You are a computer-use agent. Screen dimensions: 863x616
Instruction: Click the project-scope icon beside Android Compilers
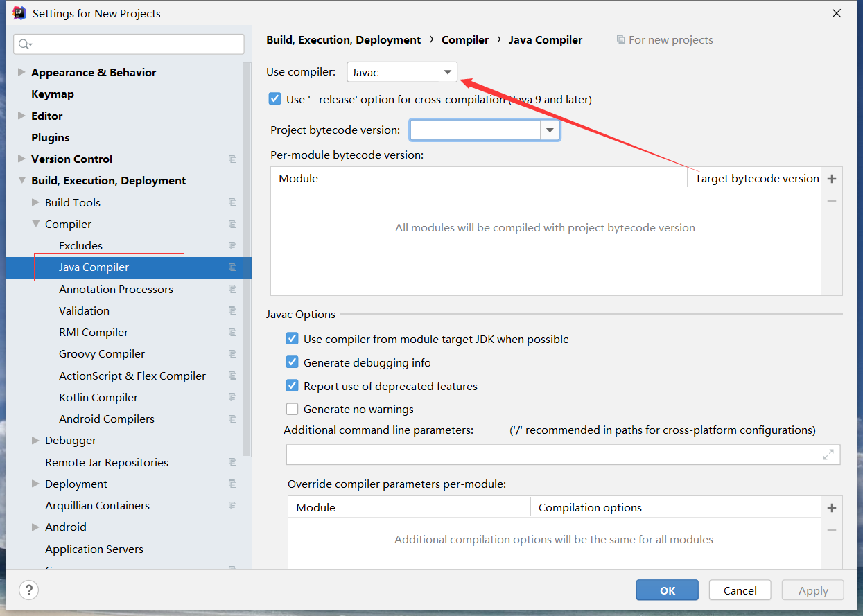(232, 419)
